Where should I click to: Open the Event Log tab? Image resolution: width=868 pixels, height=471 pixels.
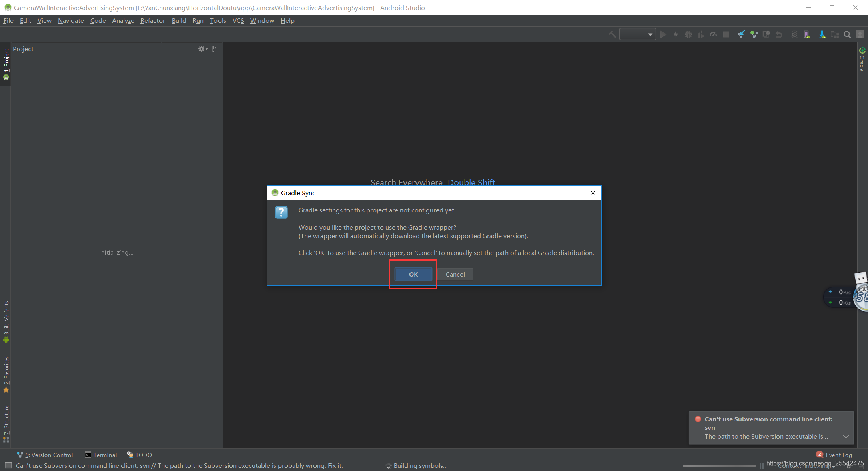pos(834,455)
